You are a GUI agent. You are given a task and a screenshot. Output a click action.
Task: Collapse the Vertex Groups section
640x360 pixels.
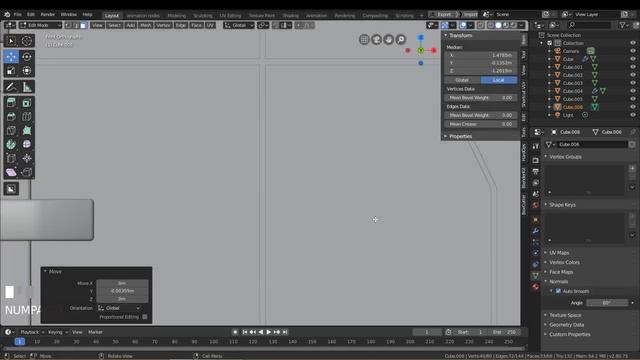point(565,157)
